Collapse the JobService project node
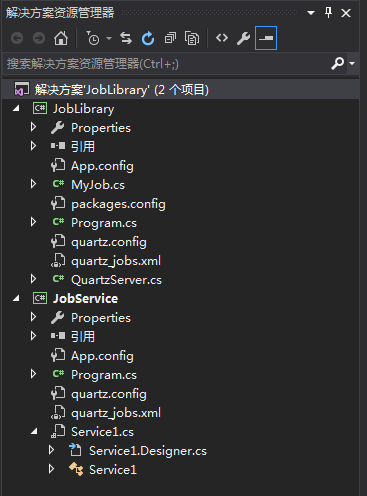Screen dimensions: 367x496 click(16, 298)
